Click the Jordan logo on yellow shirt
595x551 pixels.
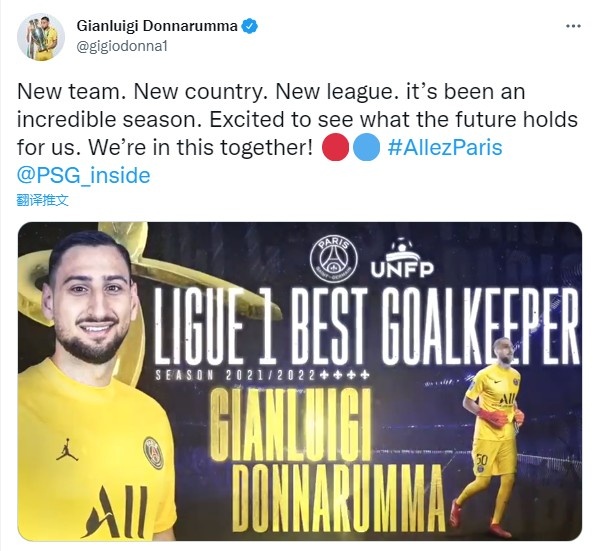[x=67, y=450]
